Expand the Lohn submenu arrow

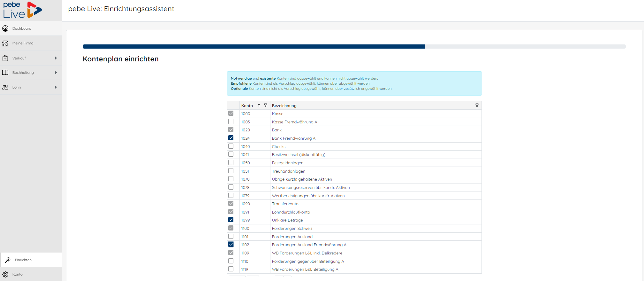coord(56,87)
